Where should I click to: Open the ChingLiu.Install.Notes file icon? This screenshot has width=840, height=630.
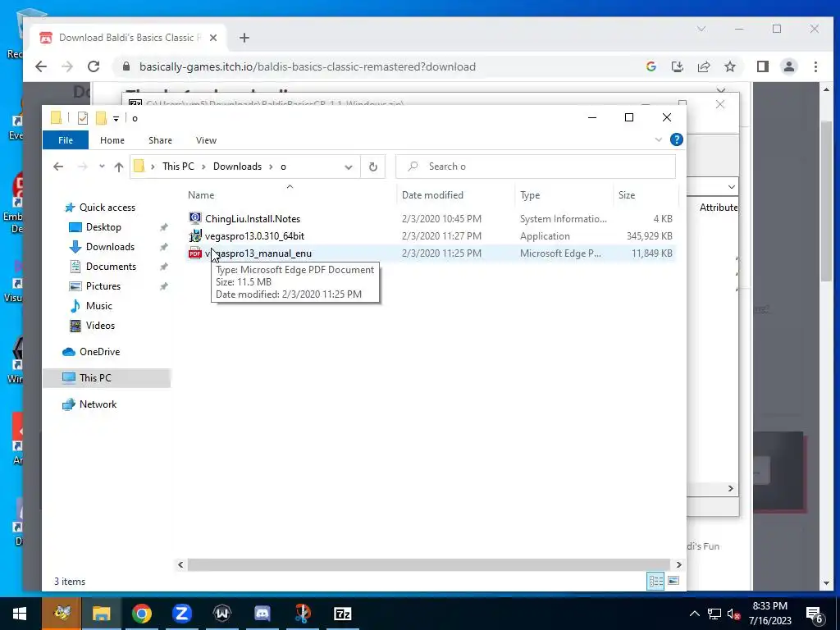coord(195,218)
